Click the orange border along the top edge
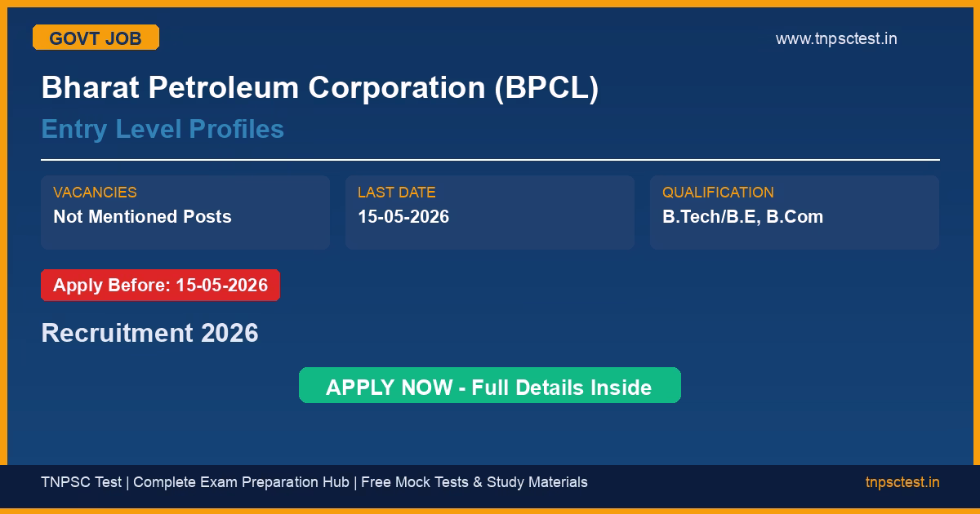980x514 pixels. pyautogui.click(x=490, y=3)
